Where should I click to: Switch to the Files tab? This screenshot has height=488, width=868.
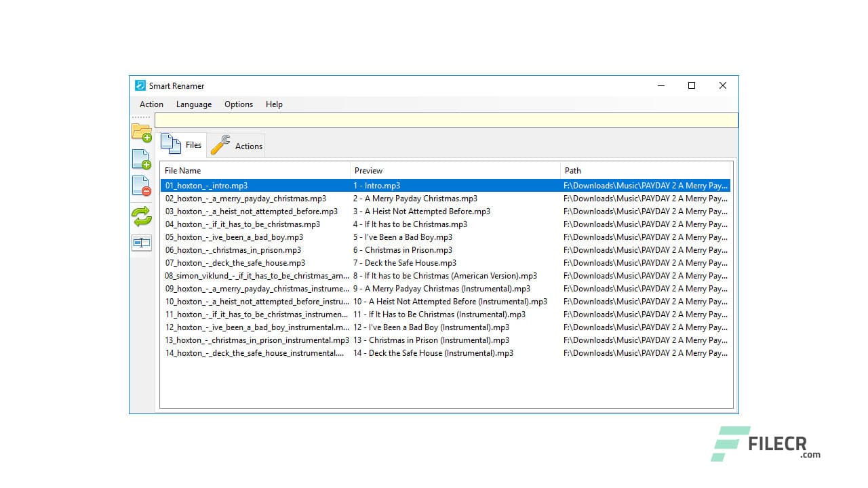point(193,145)
